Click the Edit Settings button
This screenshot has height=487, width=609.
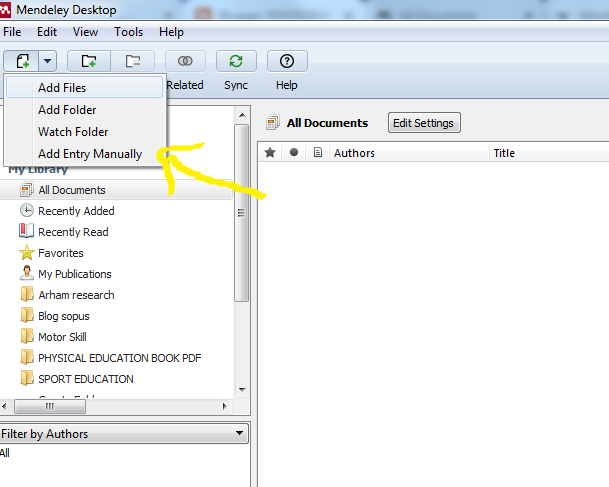click(x=424, y=123)
